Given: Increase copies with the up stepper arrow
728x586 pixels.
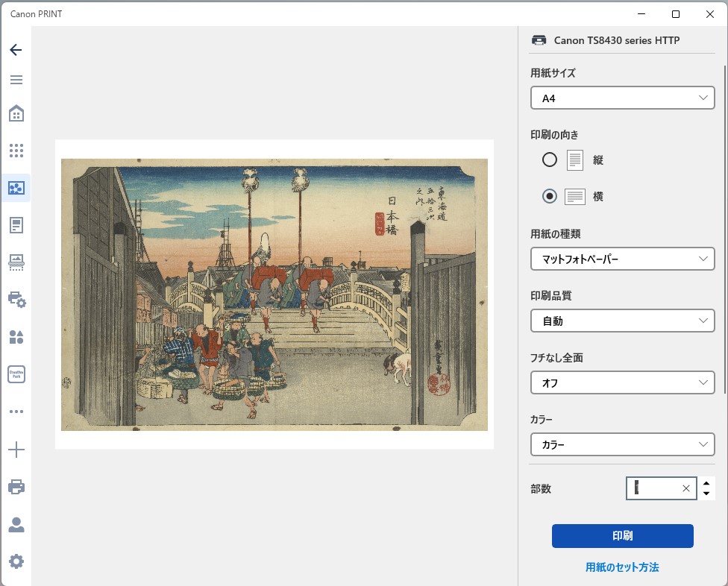Looking at the screenshot, I should (x=706, y=483).
